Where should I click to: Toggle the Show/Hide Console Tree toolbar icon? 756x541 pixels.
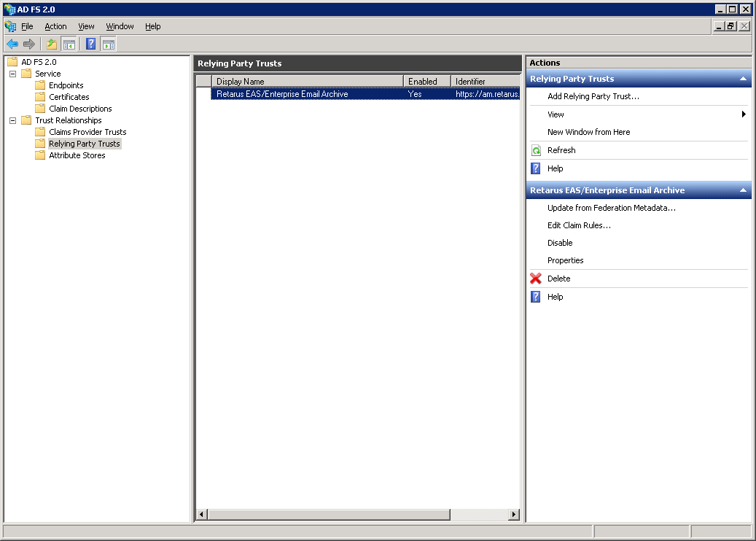[x=69, y=44]
